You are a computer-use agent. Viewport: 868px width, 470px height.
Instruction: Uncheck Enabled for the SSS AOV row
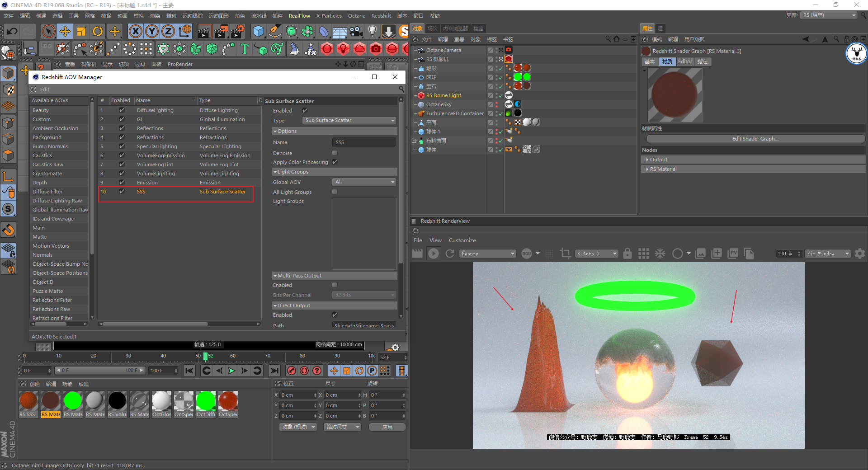[x=122, y=192]
